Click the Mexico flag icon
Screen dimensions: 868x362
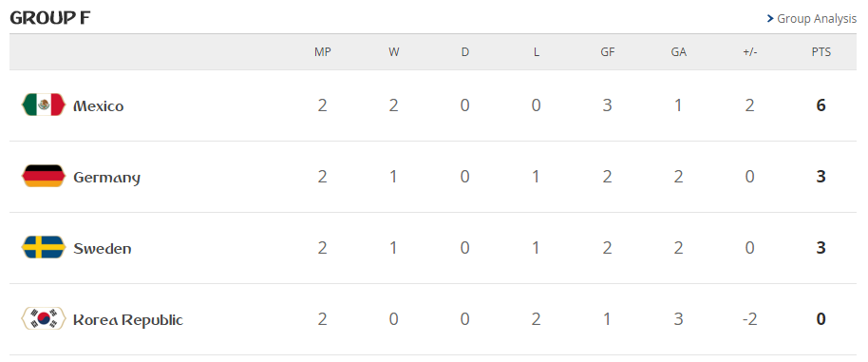[43, 105]
